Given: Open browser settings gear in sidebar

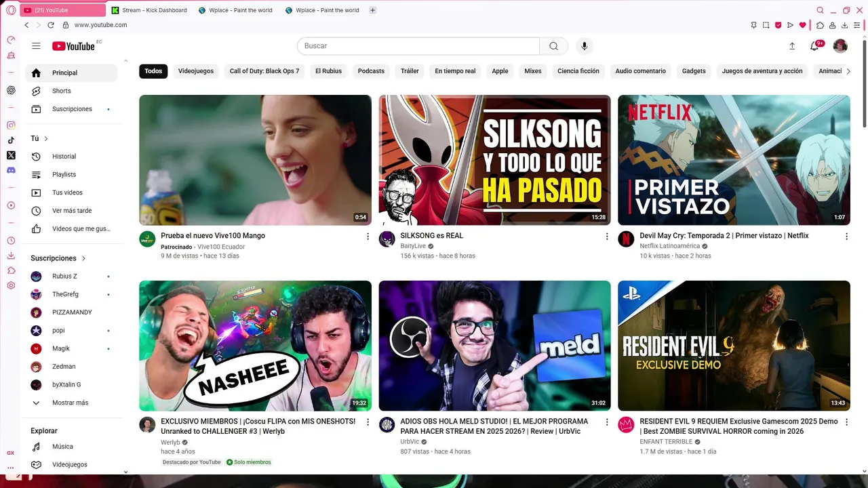Looking at the screenshot, I should pyautogui.click(x=11, y=285).
